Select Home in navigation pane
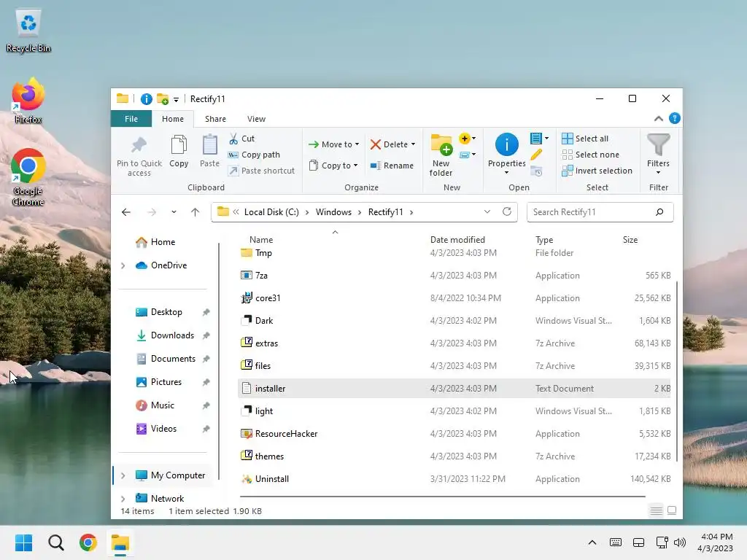 [163, 242]
